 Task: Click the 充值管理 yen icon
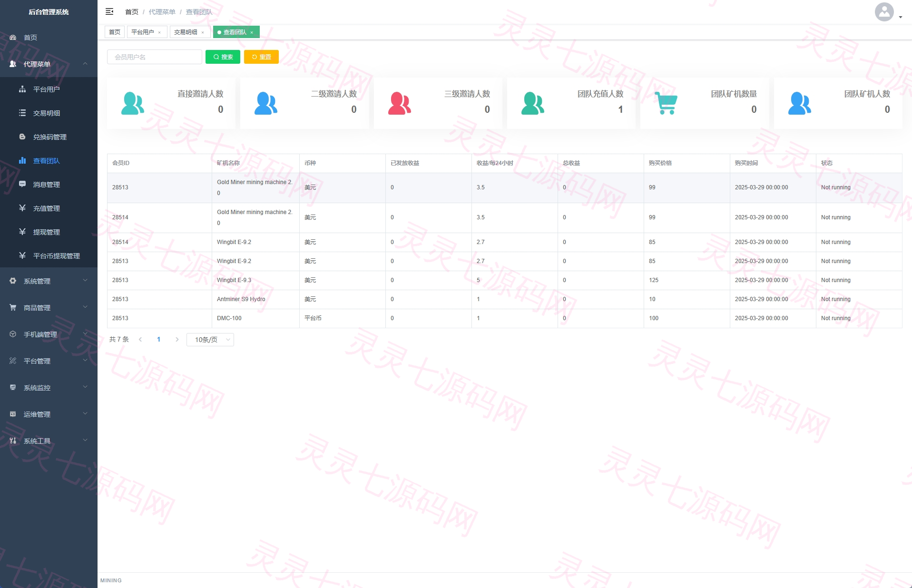(x=22, y=208)
